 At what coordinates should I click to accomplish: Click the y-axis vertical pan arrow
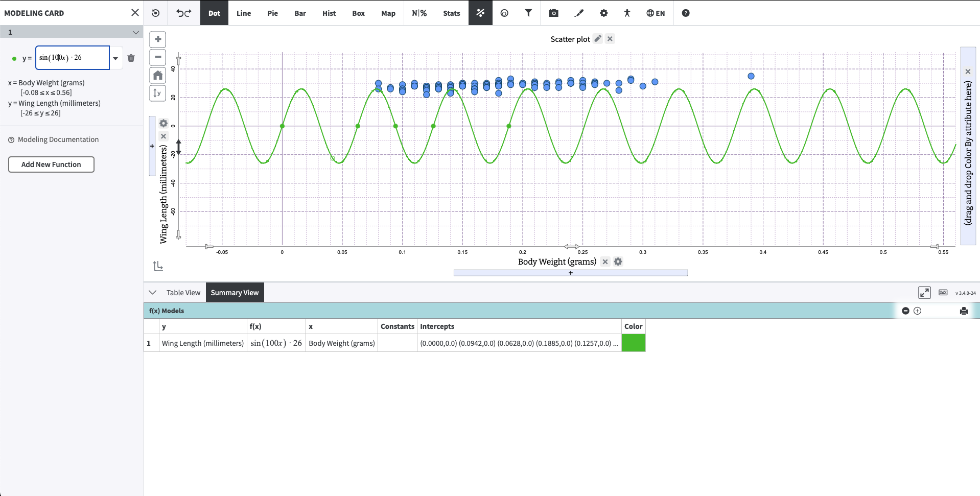pos(179,147)
